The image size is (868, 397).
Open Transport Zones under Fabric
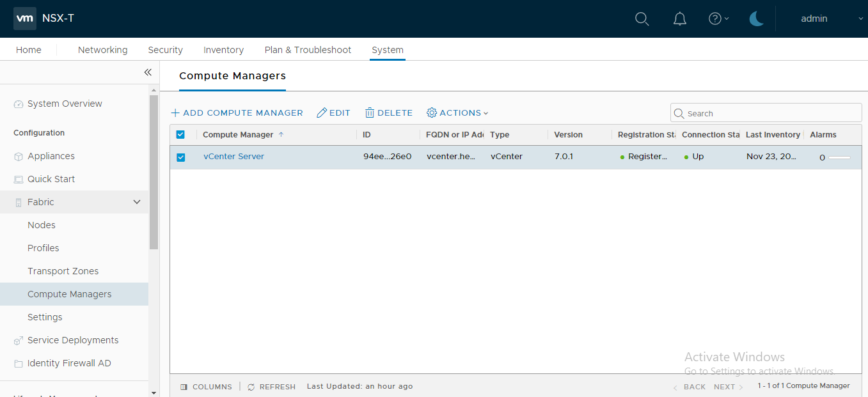pos(63,271)
